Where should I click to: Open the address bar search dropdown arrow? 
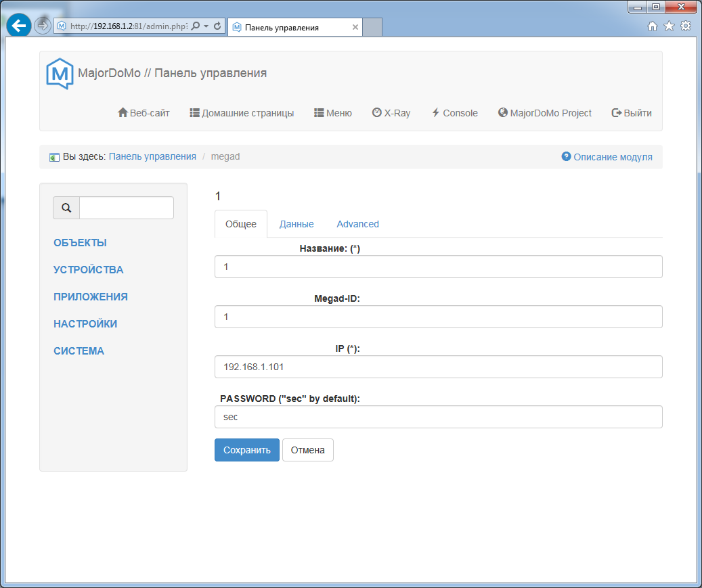[x=206, y=26]
